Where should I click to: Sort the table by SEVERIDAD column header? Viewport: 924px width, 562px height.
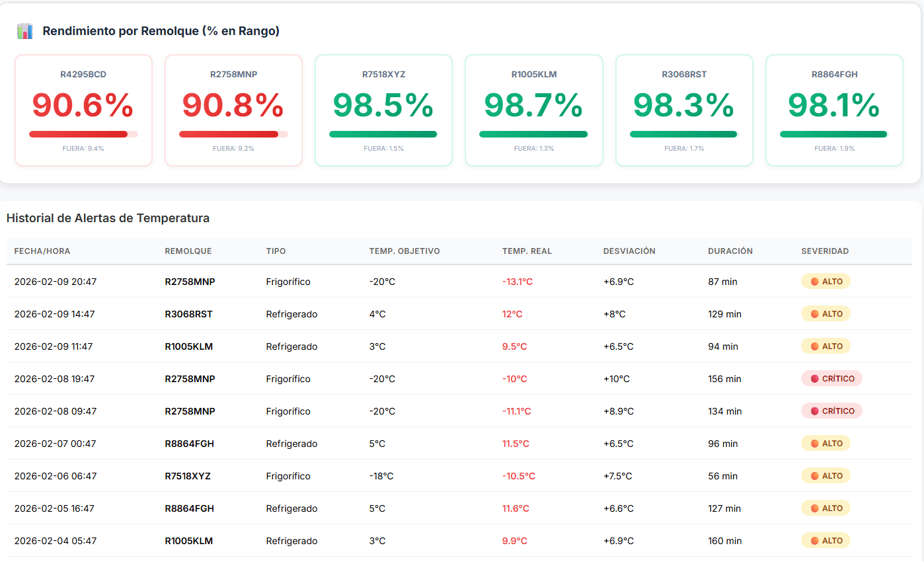[x=825, y=251]
